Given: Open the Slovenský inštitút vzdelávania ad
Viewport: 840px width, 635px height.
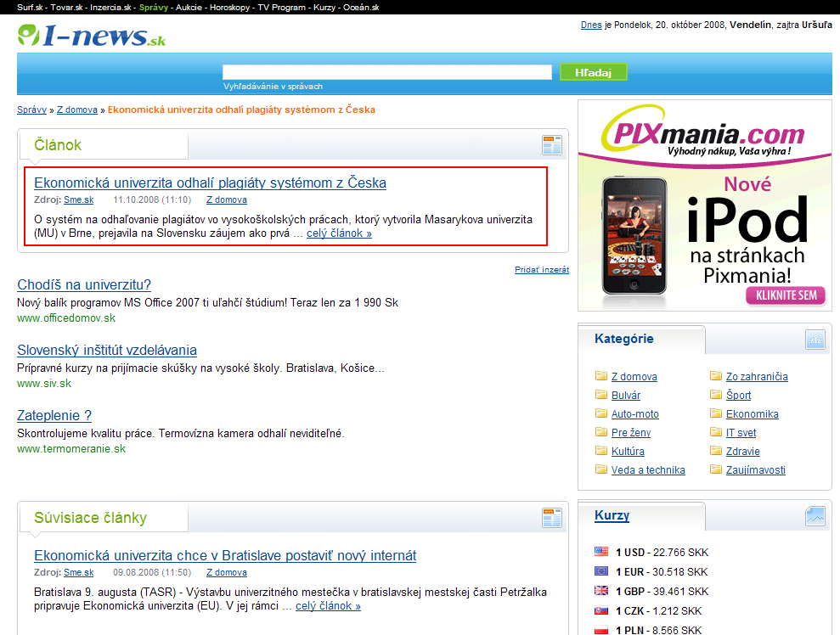Looking at the screenshot, I should 107,350.
